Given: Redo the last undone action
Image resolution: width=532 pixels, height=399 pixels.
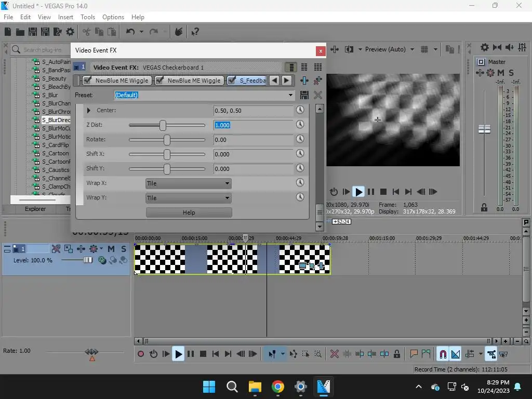Looking at the screenshot, I should [154, 32].
